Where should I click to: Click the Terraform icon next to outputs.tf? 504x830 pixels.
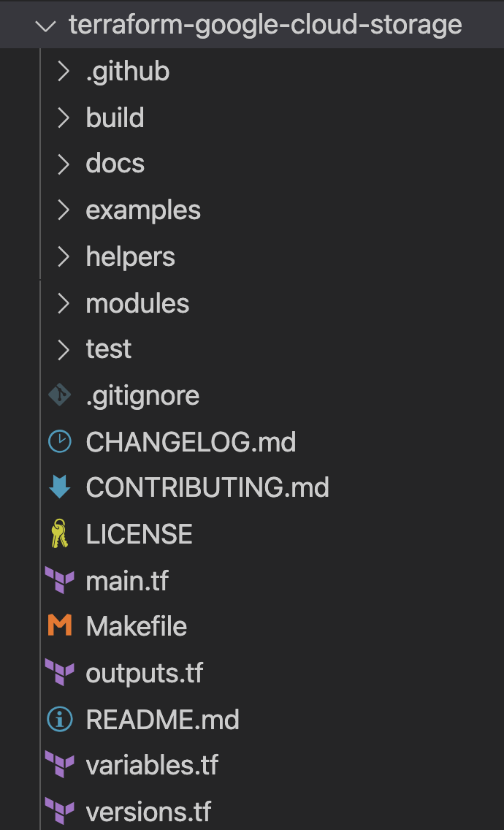pyautogui.click(x=59, y=673)
